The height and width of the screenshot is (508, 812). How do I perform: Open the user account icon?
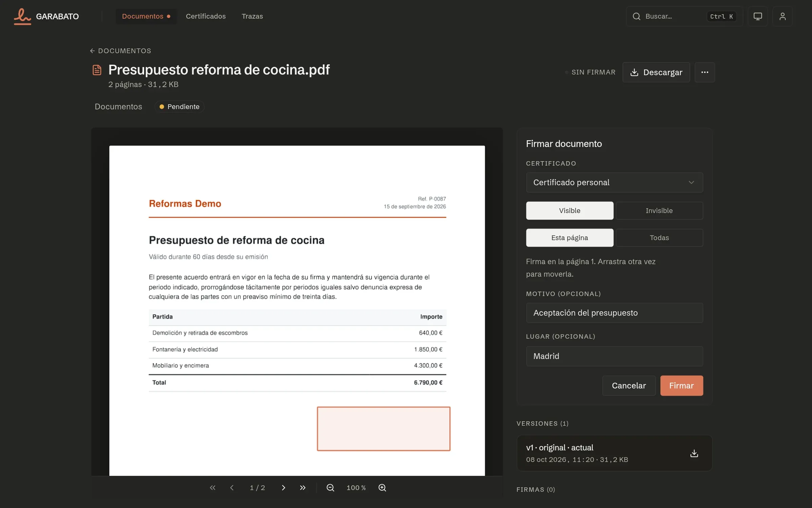(783, 16)
